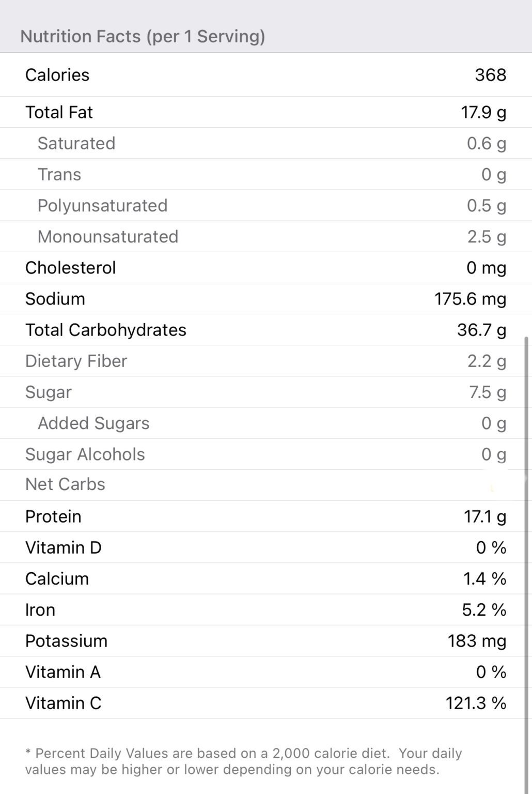532x794 pixels.
Task: Tap the Cholesterol row
Action: pyautogui.click(x=265, y=268)
